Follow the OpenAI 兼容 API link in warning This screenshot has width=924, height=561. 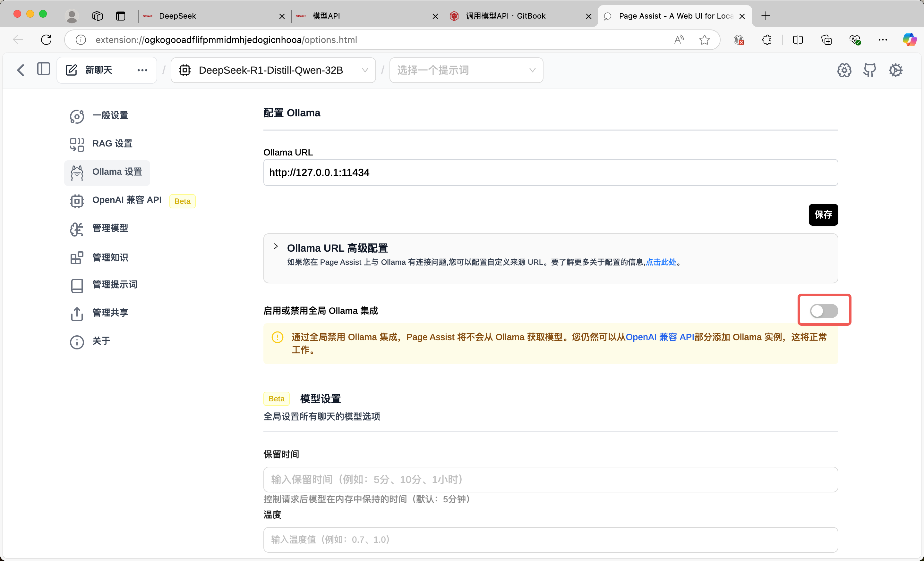tap(660, 337)
